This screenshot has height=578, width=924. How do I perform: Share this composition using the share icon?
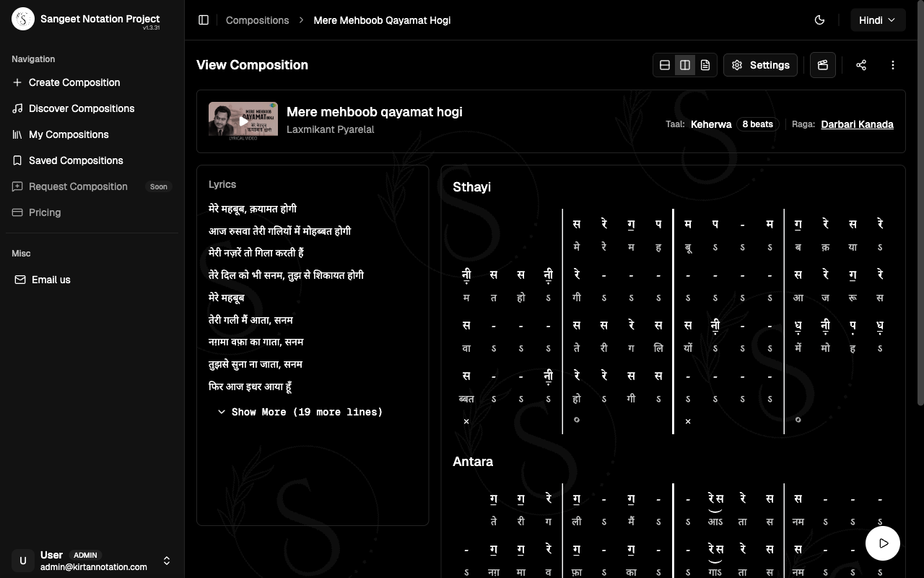pyautogui.click(x=861, y=65)
